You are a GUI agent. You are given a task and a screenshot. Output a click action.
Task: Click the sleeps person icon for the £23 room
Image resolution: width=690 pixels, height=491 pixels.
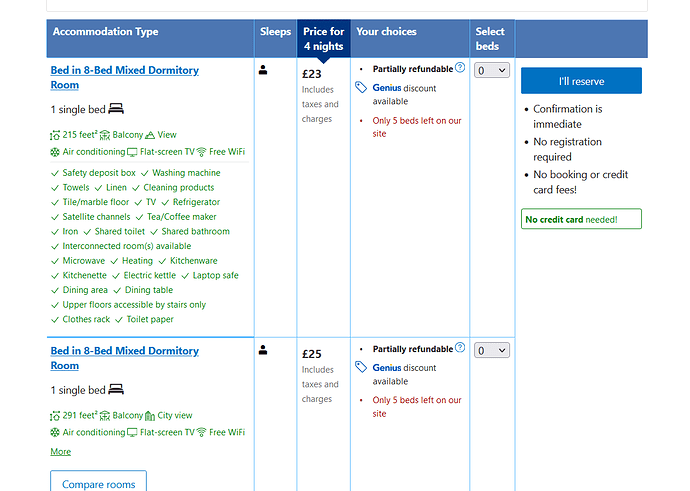(x=263, y=70)
